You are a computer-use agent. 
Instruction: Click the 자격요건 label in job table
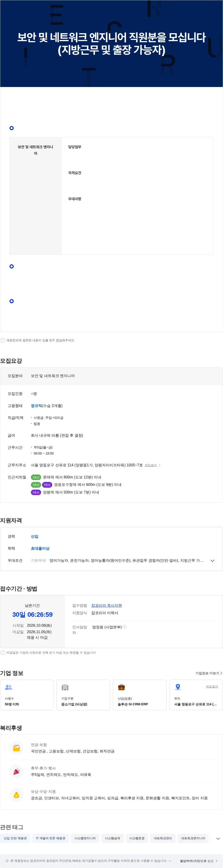point(75,173)
